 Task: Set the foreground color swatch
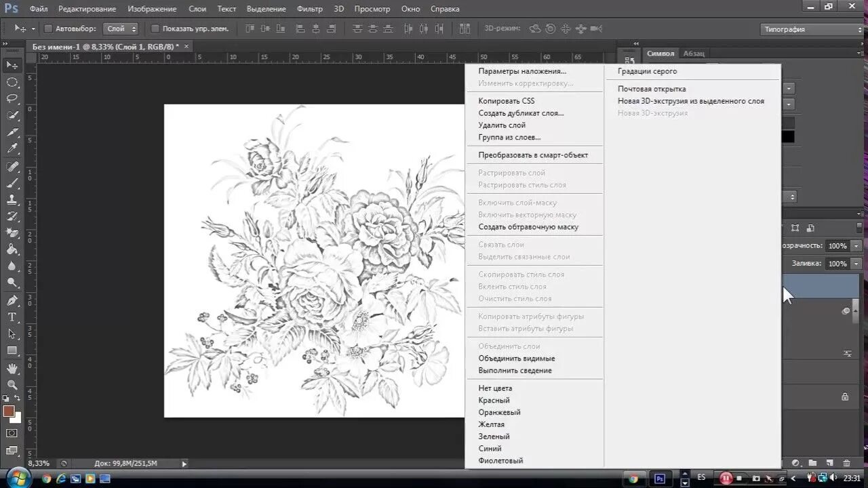[9, 411]
